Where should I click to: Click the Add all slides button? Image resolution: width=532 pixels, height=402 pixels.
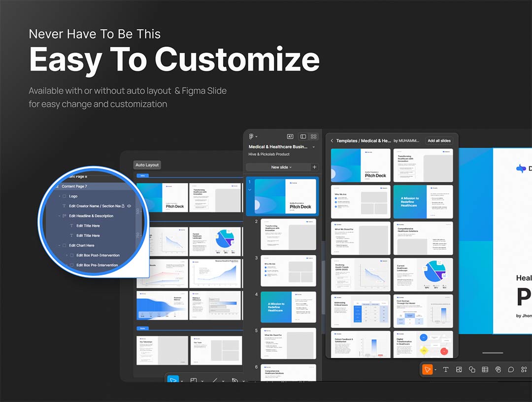coord(439,141)
